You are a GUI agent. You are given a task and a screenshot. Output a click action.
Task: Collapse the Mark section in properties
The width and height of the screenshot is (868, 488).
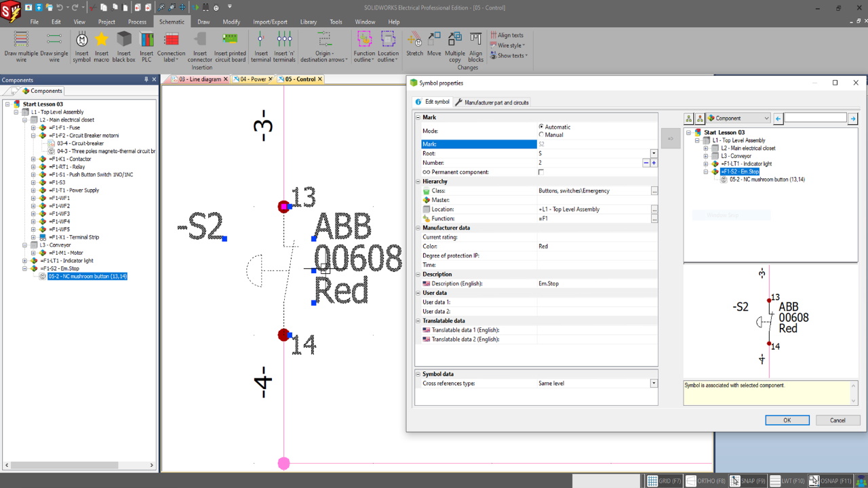tap(418, 117)
